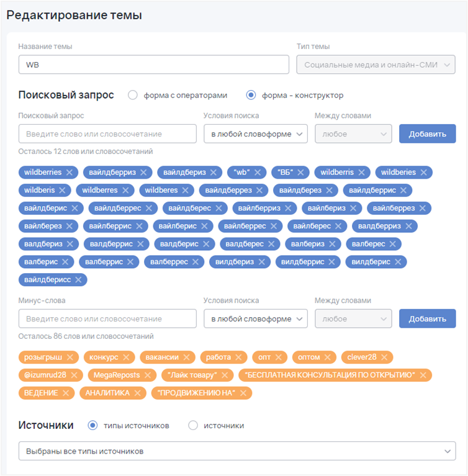This screenshot has width=468, height=476.
Task: Remove the "wildberries" keyword tag
Action: 70,173
